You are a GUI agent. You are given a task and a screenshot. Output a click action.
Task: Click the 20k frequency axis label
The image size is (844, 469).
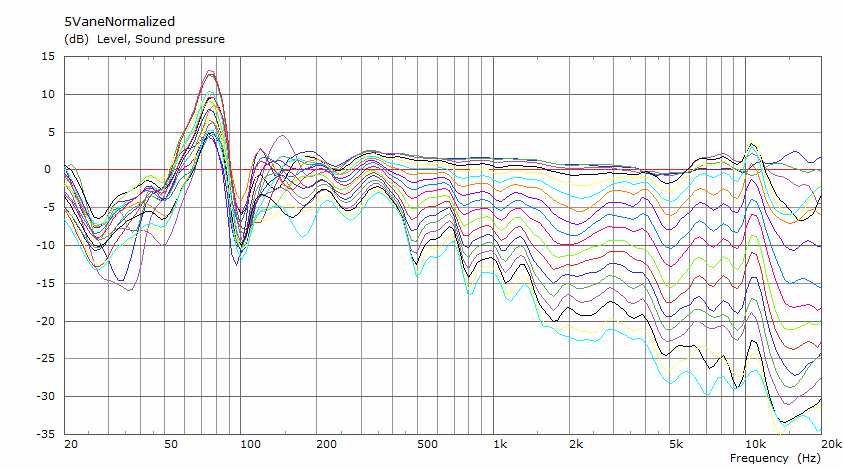832,444
